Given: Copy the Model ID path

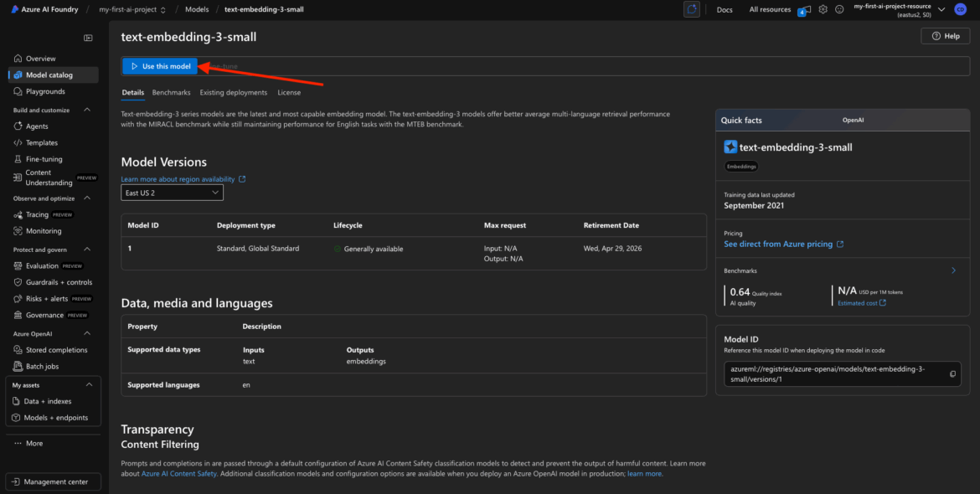Looking at the screenshot, I should point(952,374).
